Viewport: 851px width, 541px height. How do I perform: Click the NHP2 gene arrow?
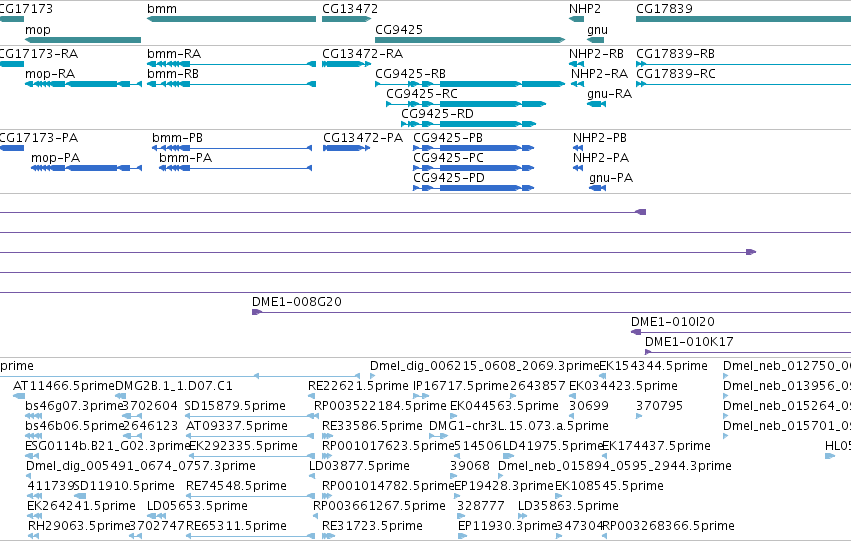click(x=576, y=19)
